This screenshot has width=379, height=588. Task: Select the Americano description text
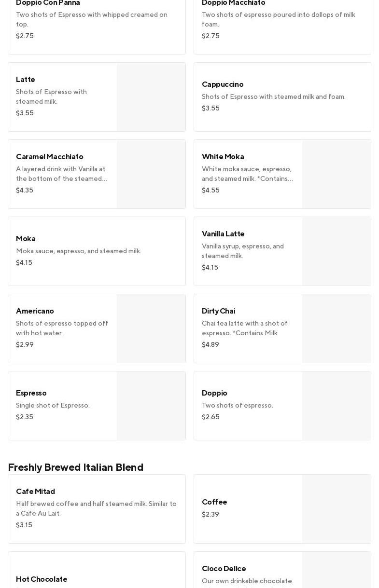[x=62, y=328]
